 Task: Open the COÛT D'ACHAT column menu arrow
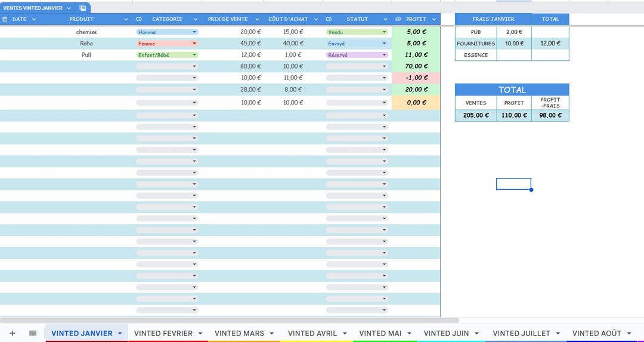tap(316, 19)
